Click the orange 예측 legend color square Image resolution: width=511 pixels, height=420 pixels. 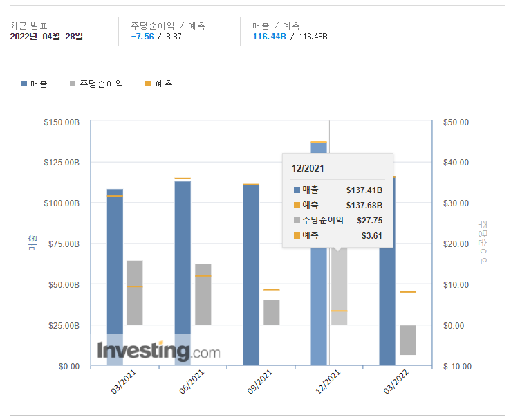148,84
